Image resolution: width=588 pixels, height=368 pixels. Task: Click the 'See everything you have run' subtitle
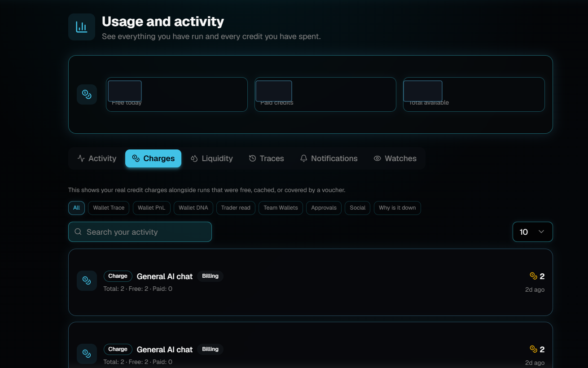pyautogui.click(x=211, y=36)
